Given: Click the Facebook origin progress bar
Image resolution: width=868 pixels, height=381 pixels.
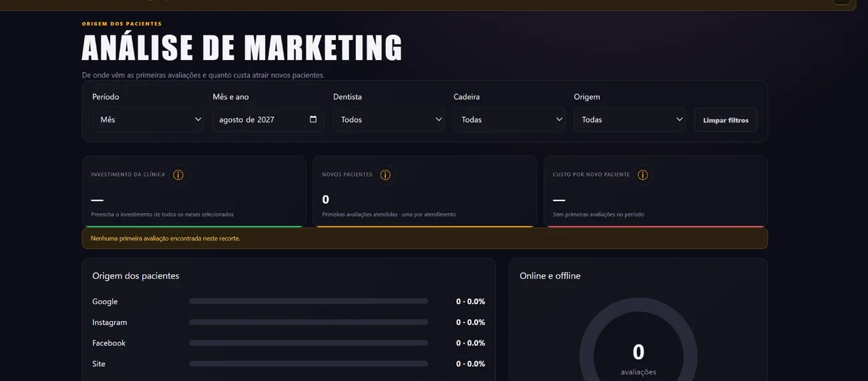Looking at the screenshot, I should point(308,343).
